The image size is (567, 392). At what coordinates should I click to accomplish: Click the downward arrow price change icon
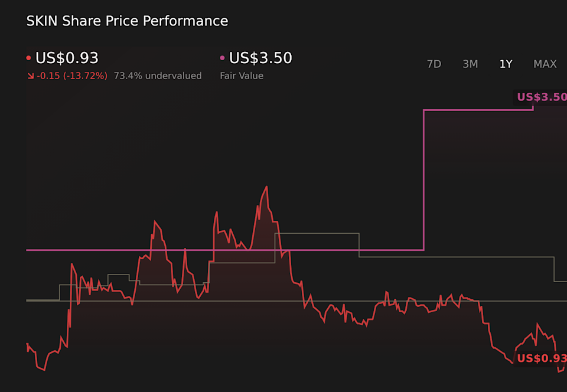pyautogui.click(x=31, y=76)
